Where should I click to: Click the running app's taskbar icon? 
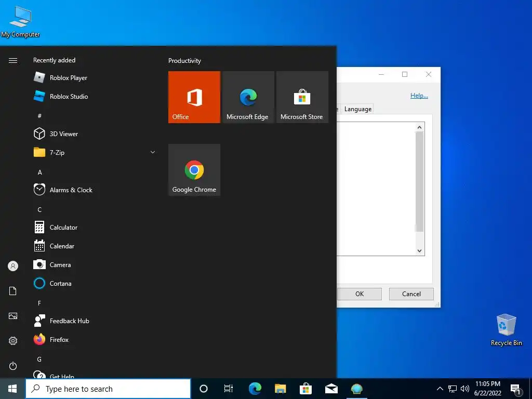[x=356, y=389]
